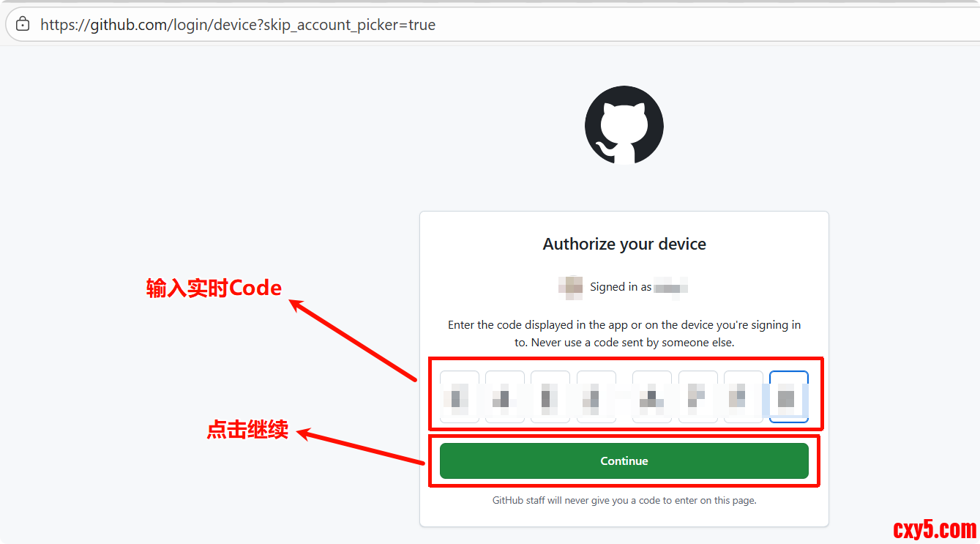This screenshot has width=980, height=544.
Task: Click the GitHub Octocat logo
Action: [x=624, y=125]
